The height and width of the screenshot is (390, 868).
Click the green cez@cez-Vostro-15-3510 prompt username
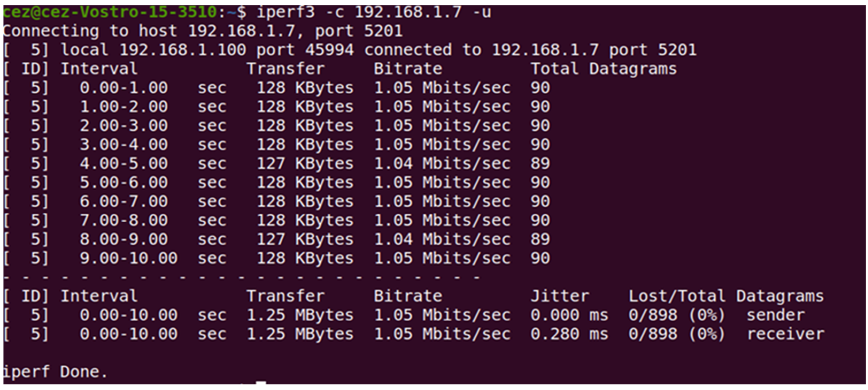[110, 13]
